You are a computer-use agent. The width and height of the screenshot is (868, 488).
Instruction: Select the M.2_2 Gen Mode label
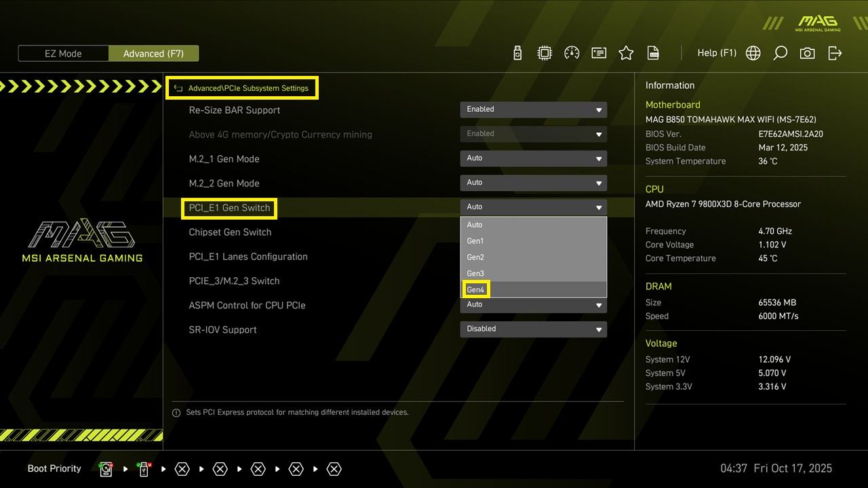[224, 183]
